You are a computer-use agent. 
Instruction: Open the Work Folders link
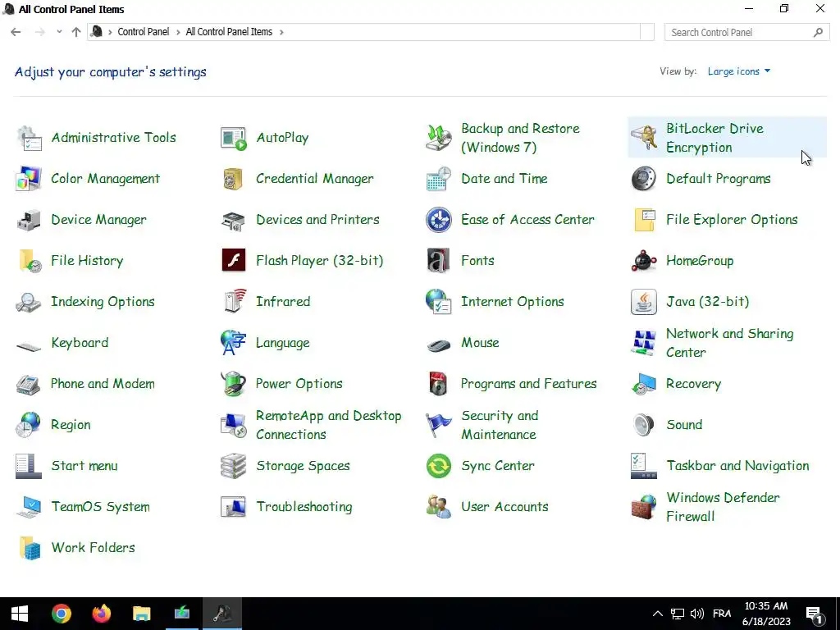pos(94,547)
